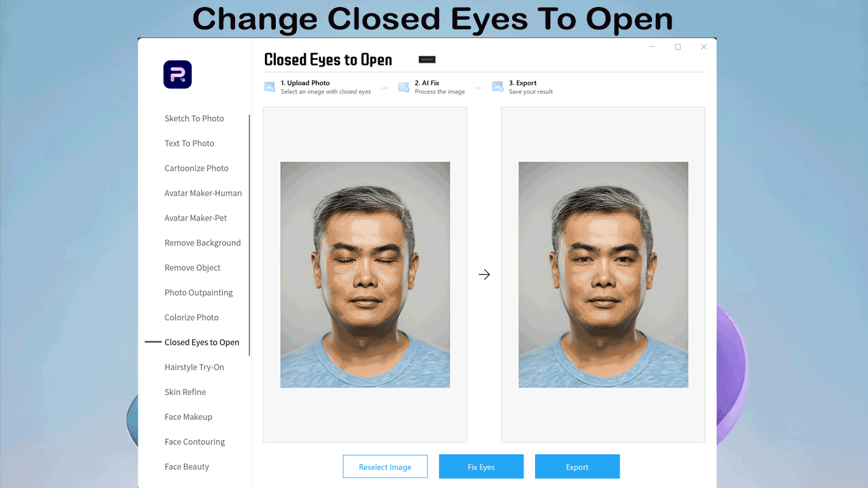Click the arrow between the two photos
The height and width of the screenshot is (488, 868).
coord(484,274)
